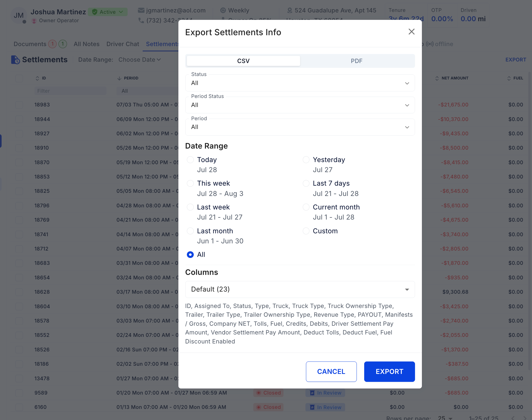Close the Export Settlements Info dialog

pyautogui.click(x=411, y=32)
